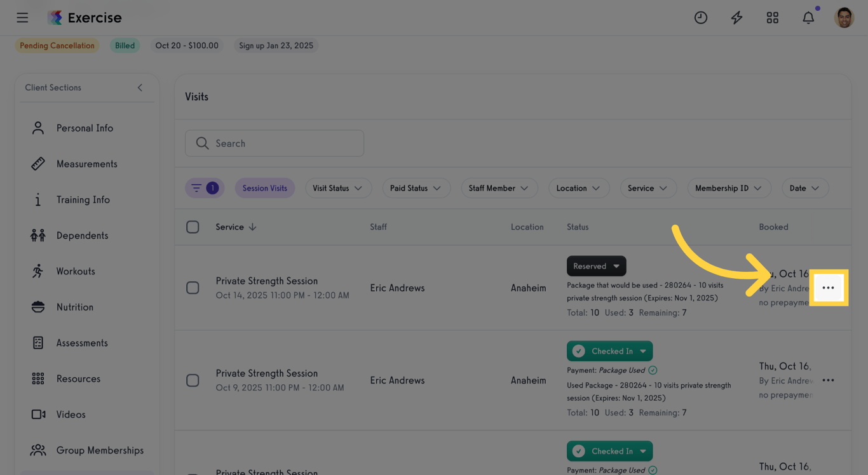This screenshot has height=475, width=868.
Task: Expand the Visit Status filter dropdown
Action: 337,188
